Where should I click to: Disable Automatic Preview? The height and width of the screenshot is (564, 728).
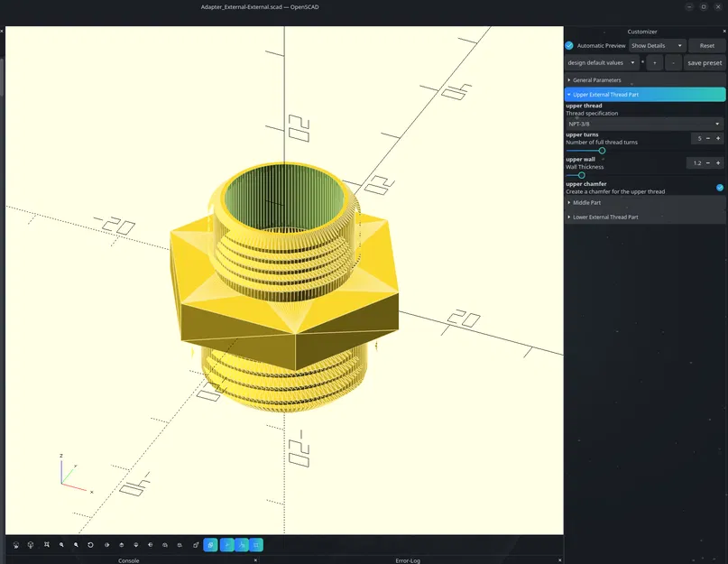[x=569, y=45]
